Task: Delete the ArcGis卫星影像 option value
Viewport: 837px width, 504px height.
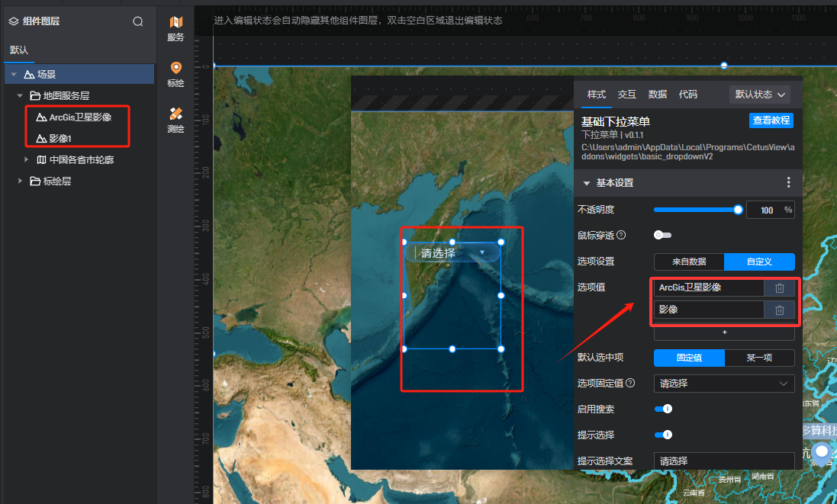Action: (779, 288)
